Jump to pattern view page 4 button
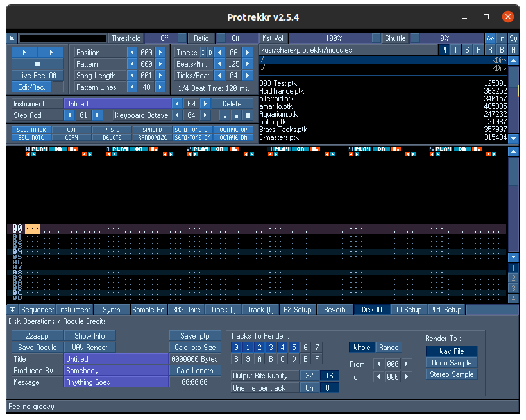 tap(513, 298)
